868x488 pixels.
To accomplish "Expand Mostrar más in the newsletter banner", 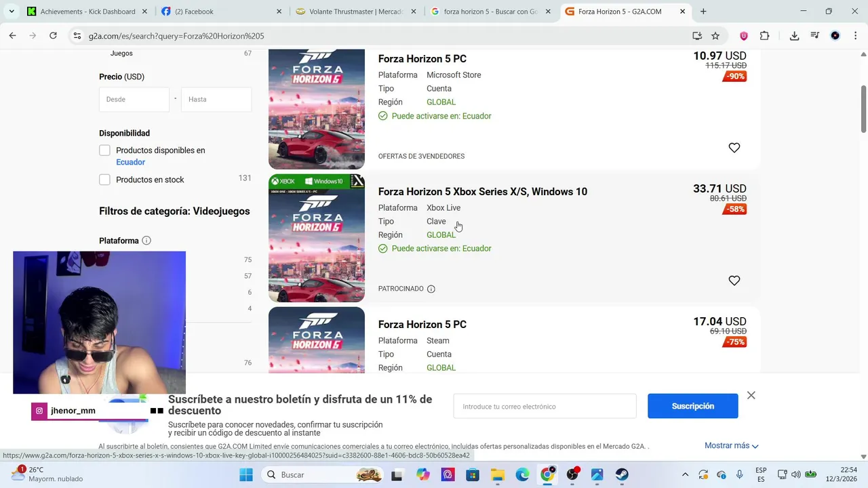I will point(731,445).
